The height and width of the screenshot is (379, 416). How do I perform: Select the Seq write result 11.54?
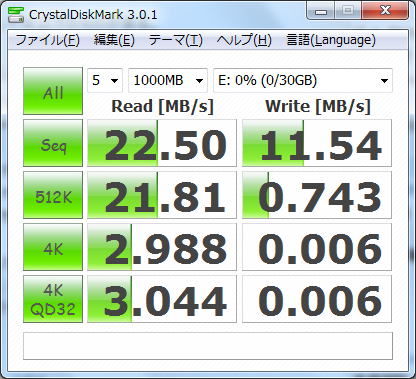(x=317, y=143)
